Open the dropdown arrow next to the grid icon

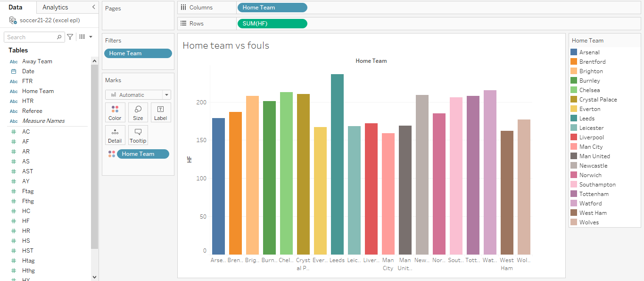91,36
